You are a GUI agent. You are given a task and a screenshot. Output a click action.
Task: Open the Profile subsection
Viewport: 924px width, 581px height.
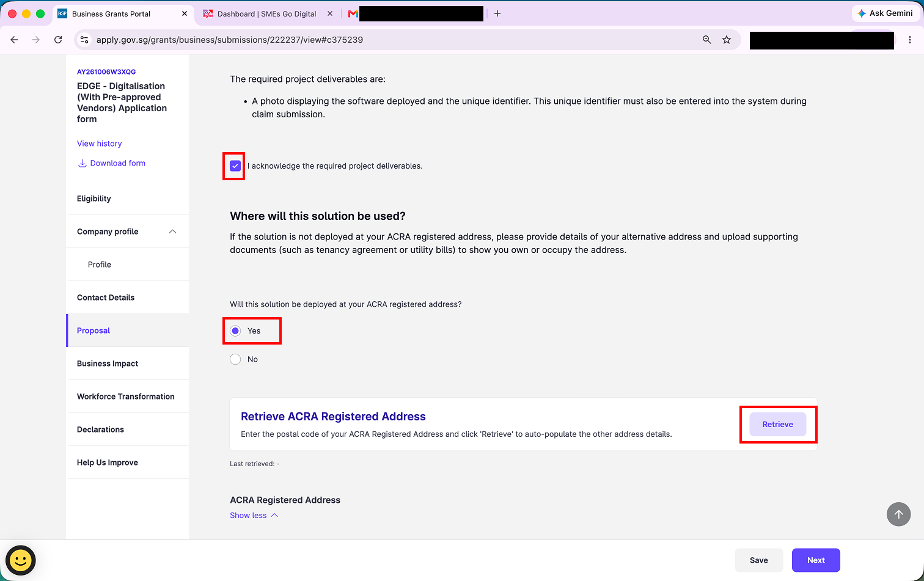128,265
